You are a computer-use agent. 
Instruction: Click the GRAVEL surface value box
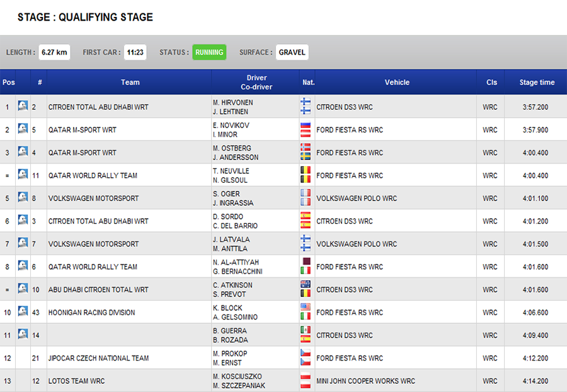click(292, 52)
